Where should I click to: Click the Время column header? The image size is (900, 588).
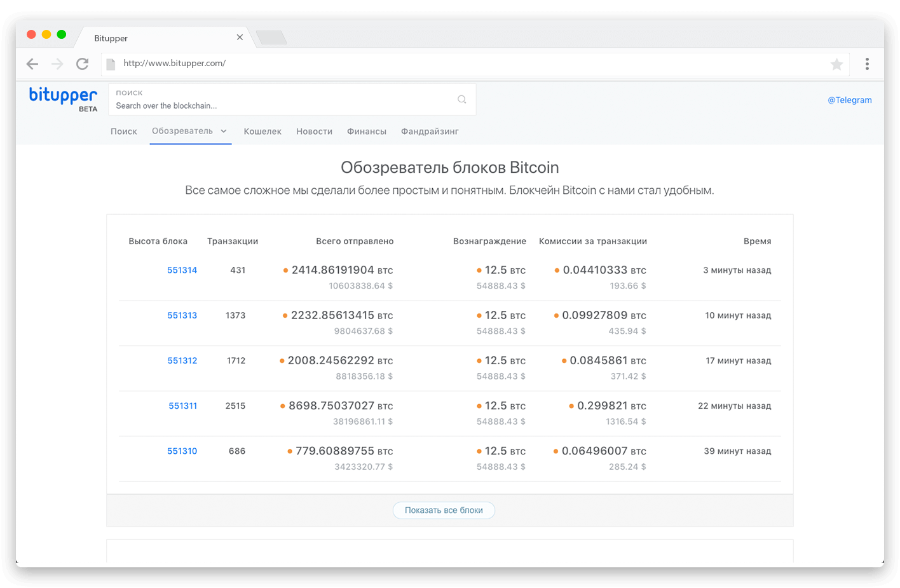coord(758,242)
